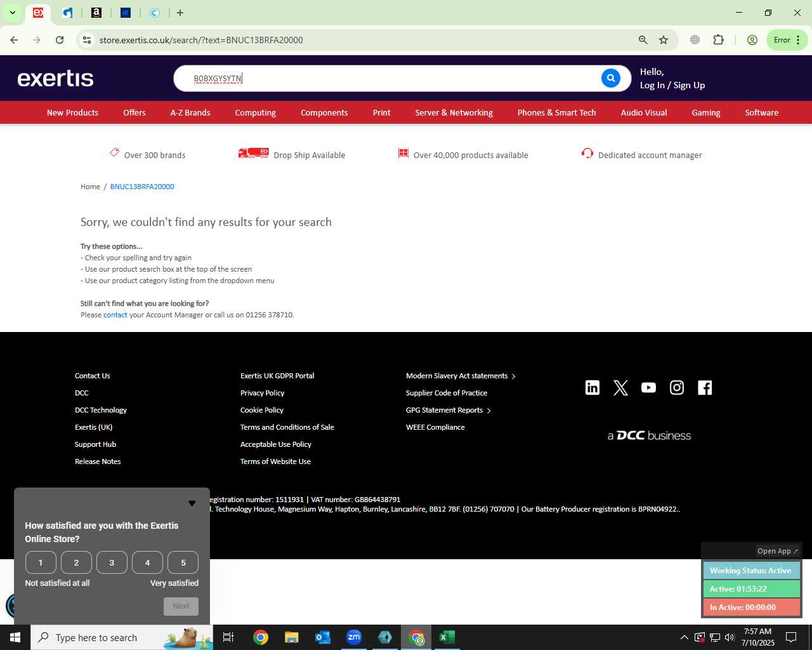The height and width of the screenshot is (650, 812).
Task: Open the Facebook social icon
Action: (705, 387)
